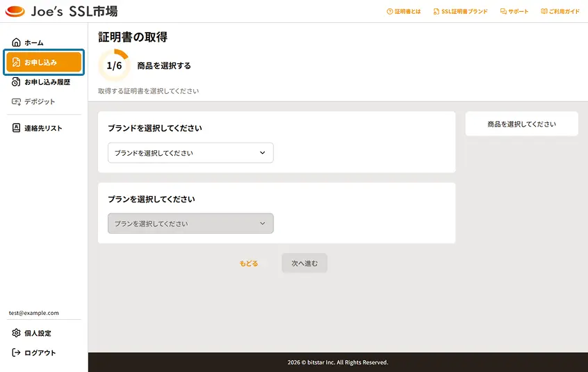
Task: Click the 次へ進む button
Action: pos(304,264)
